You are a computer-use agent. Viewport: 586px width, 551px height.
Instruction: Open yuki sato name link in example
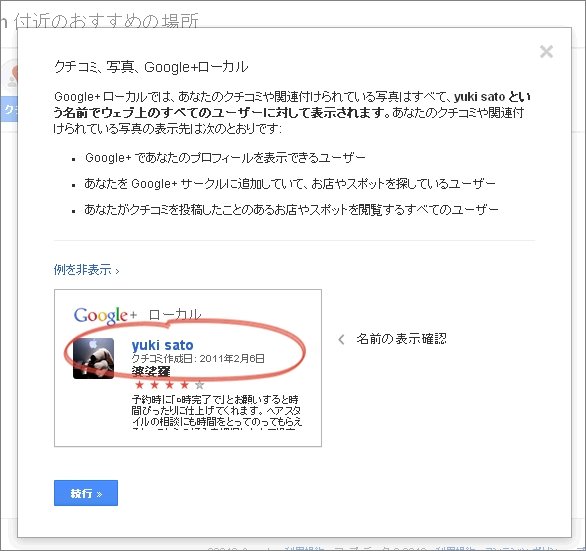pos(163,345)
